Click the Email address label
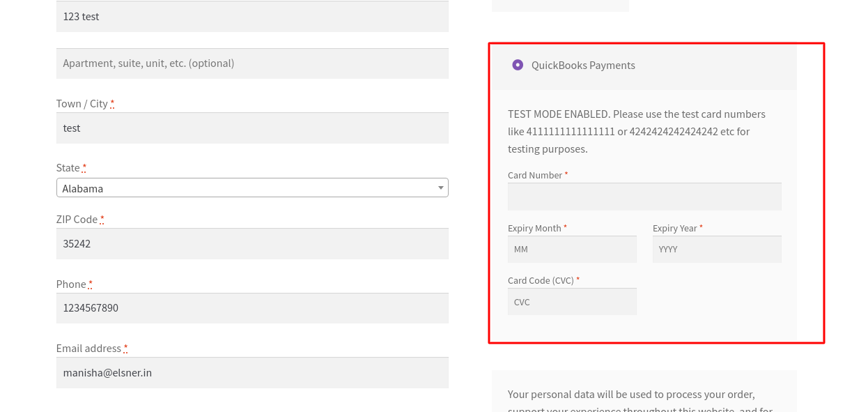Screen dimensions: 868x412 [88, 349]
